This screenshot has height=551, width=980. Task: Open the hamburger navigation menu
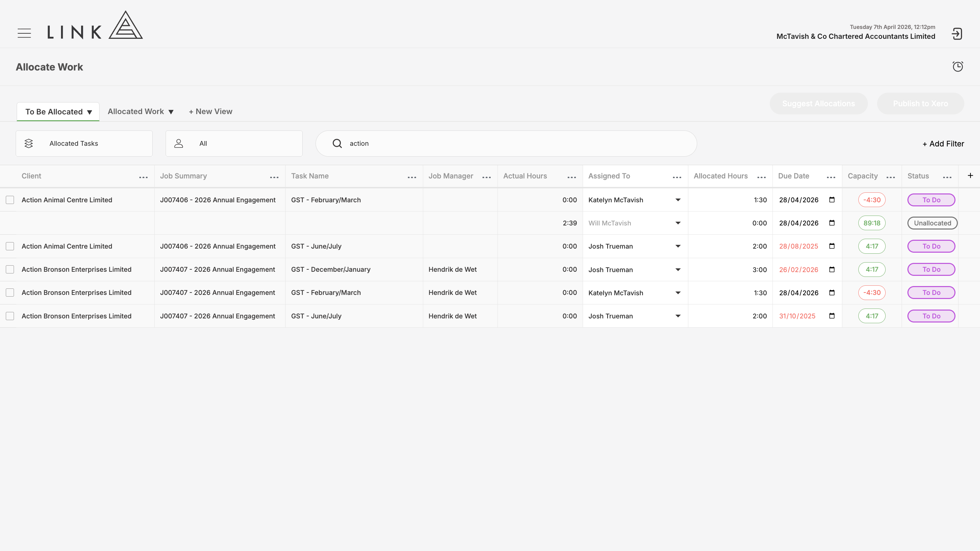tap(24, 33)
